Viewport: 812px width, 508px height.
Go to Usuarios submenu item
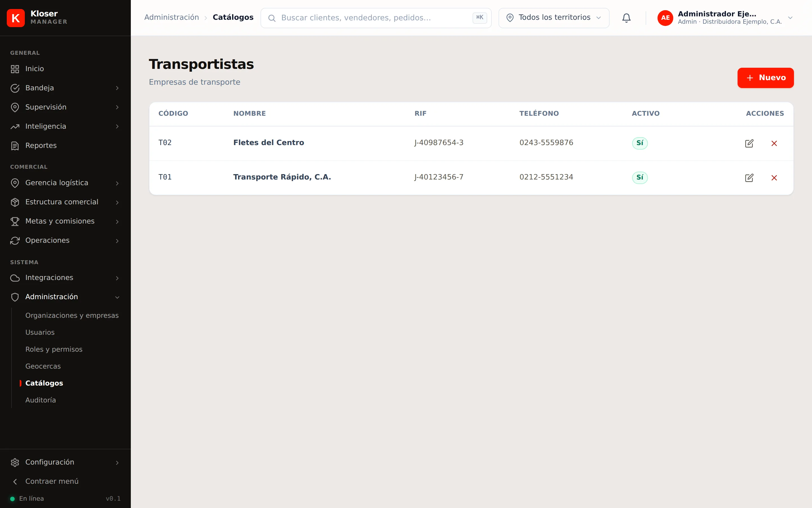(x=40, y=332)
